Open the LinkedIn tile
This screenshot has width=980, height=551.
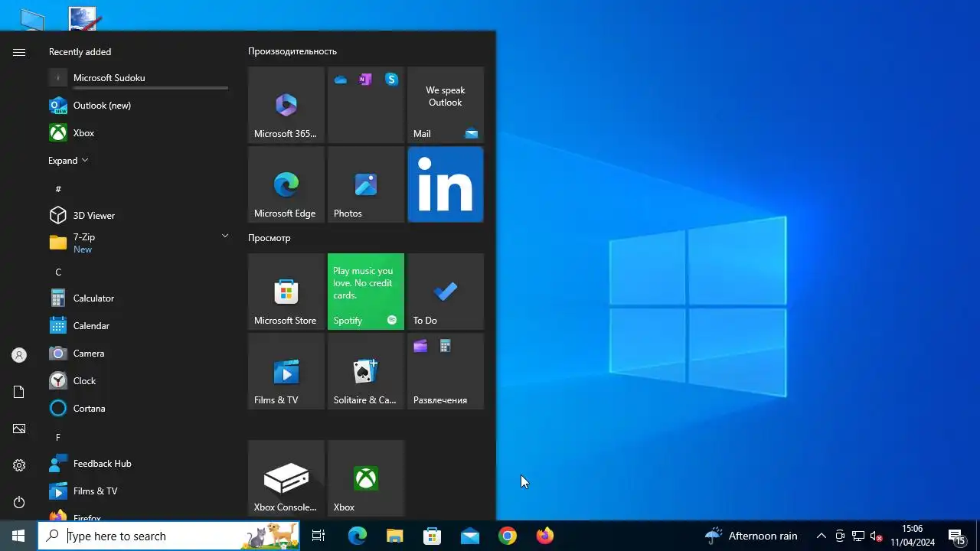coord(446,184)
